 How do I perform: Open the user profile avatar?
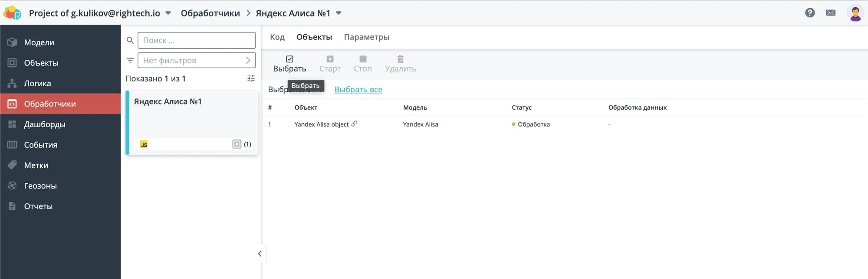(x=855, y=13)
